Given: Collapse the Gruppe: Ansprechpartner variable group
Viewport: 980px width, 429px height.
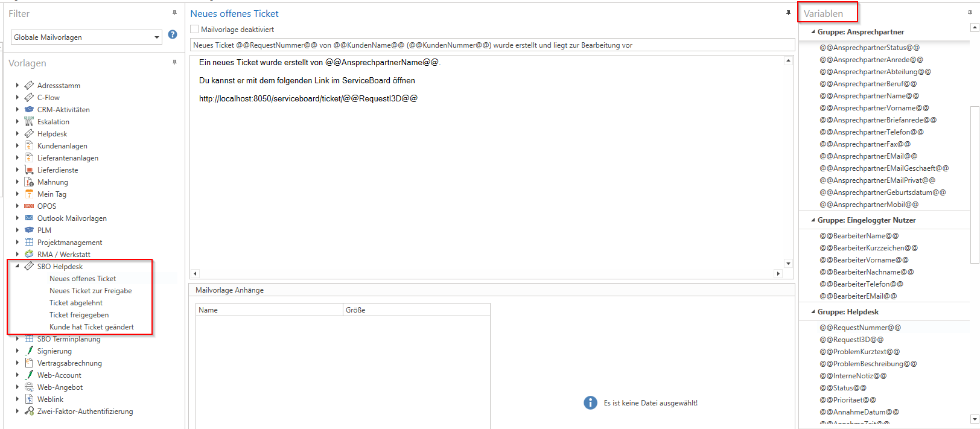Looking at the screenshot, I should pos(813,32).
